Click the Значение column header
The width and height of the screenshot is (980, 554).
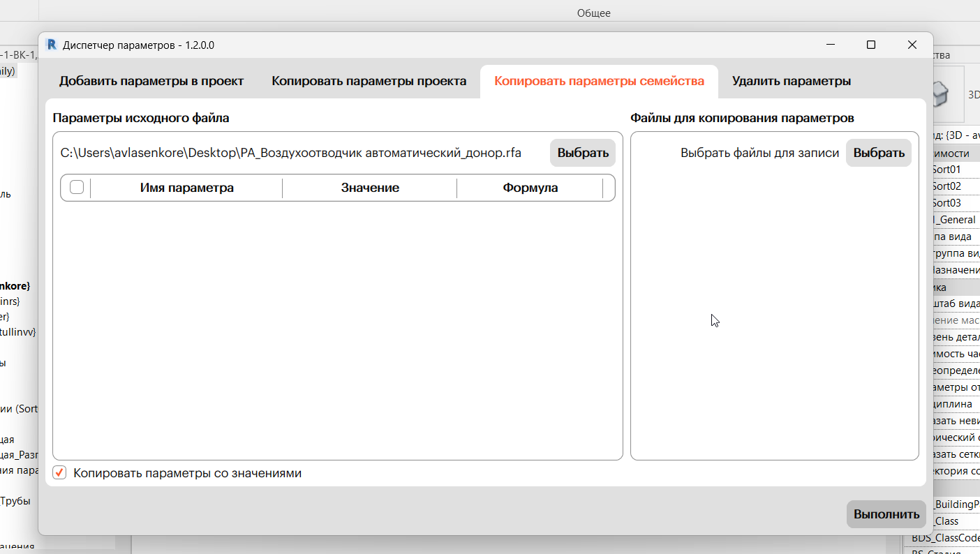point(370,188)
